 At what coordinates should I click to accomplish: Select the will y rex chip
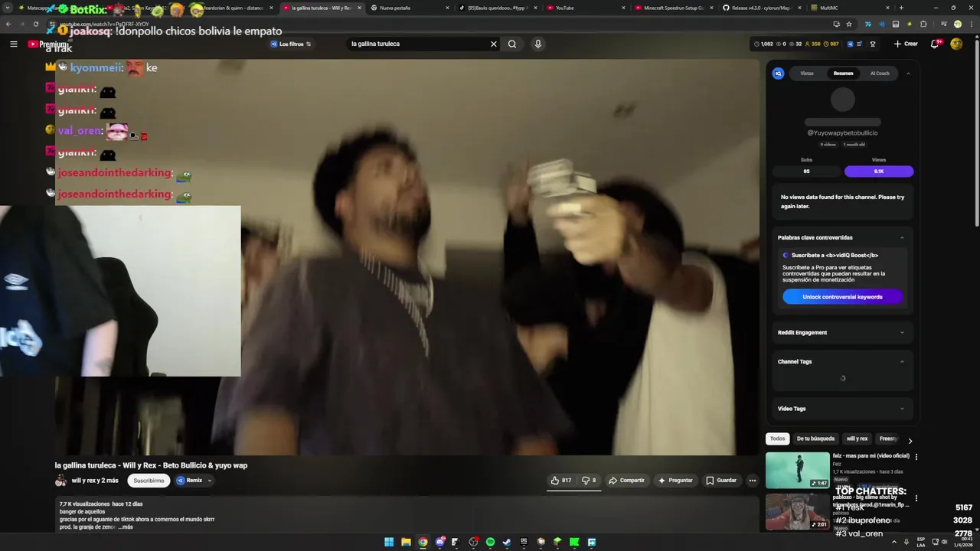[857, 439]
